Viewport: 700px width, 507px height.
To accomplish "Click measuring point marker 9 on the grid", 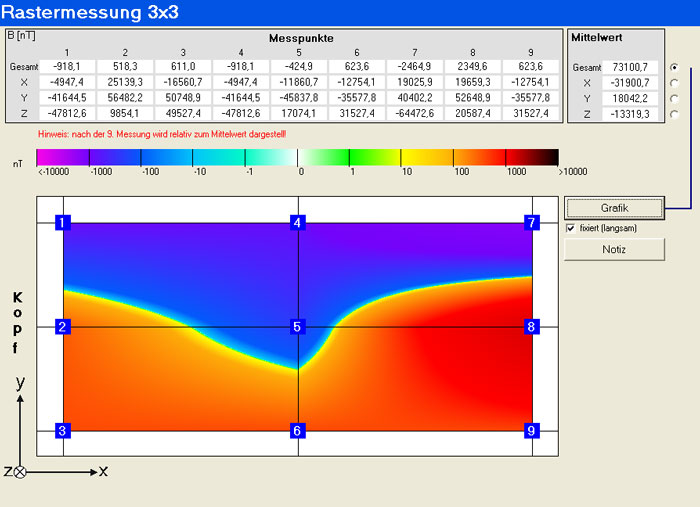I will (x=533, y=431).
